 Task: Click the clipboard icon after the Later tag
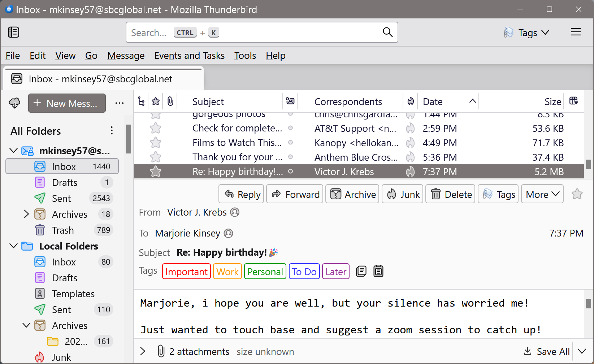click(378, 271)
